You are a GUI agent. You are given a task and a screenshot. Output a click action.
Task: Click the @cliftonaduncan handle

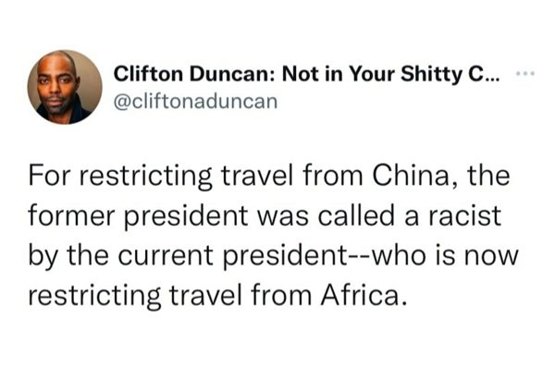click(195, 102)
